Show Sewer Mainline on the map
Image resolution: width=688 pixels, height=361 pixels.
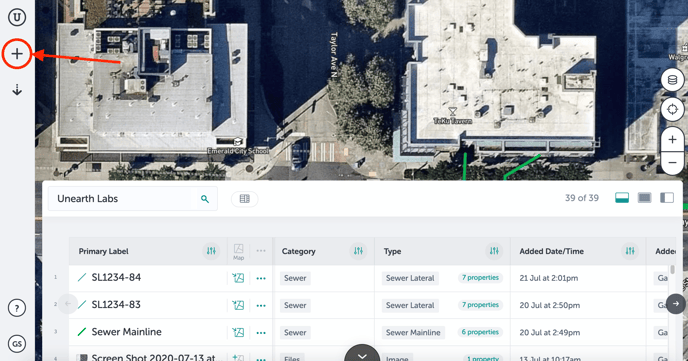(x=238, y=332)
